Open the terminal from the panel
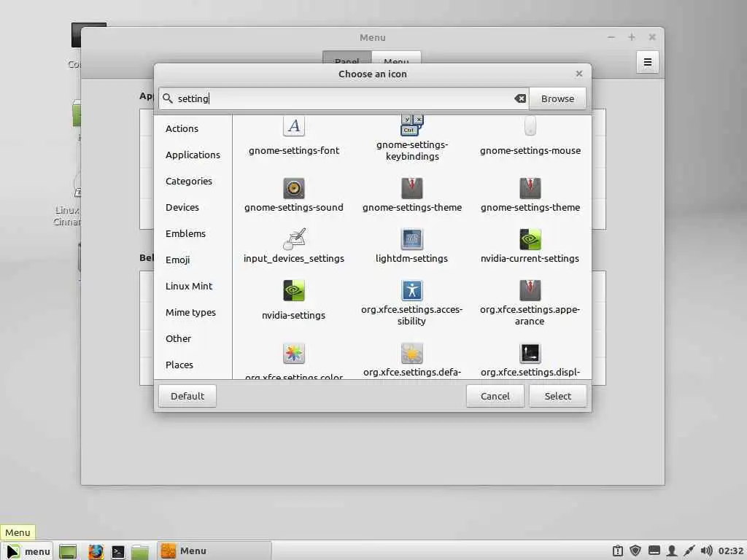Screen dimensions: 747x560 117,552
